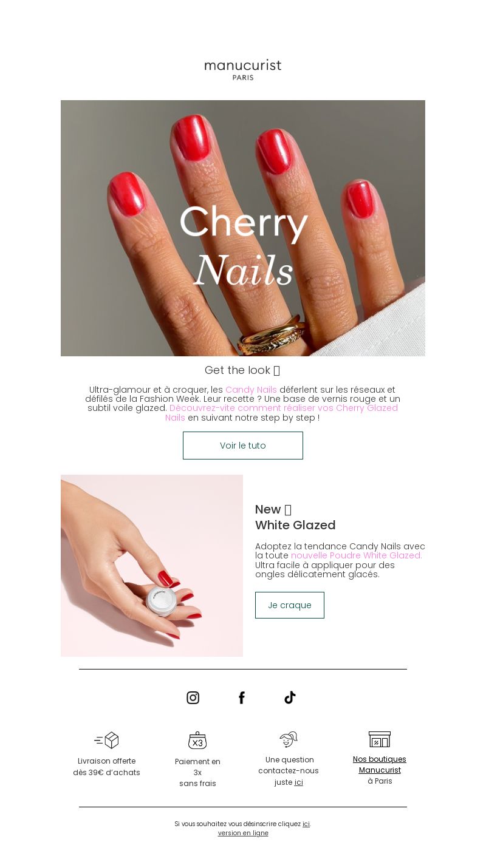Open the Candy Nails pink link
The height and width of the screenshot is (868, 486).
[x=251, y=390]
